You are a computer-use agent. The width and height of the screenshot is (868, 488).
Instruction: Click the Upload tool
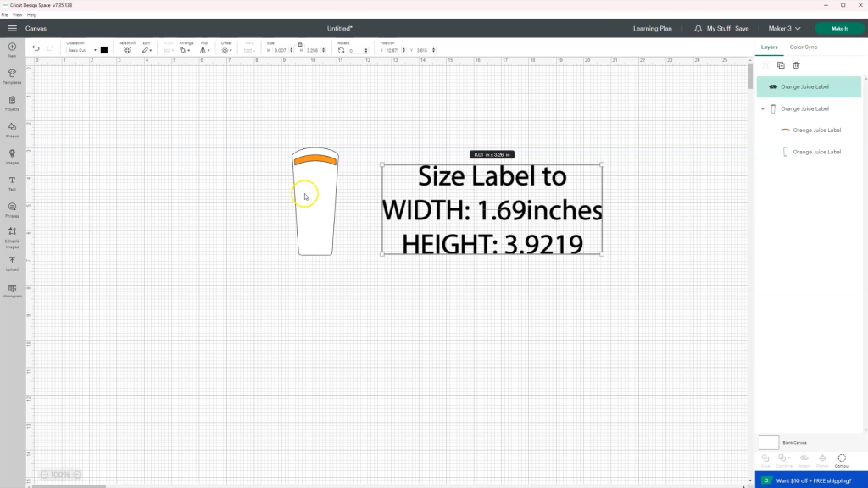[12, 263]
